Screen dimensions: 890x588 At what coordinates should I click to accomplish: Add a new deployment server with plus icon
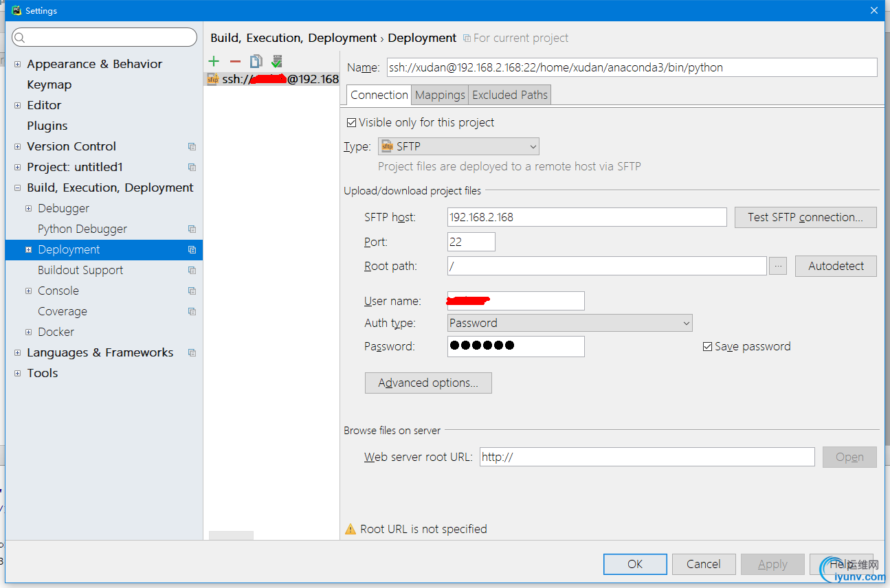pyautogui.click(x=214, y=61)
